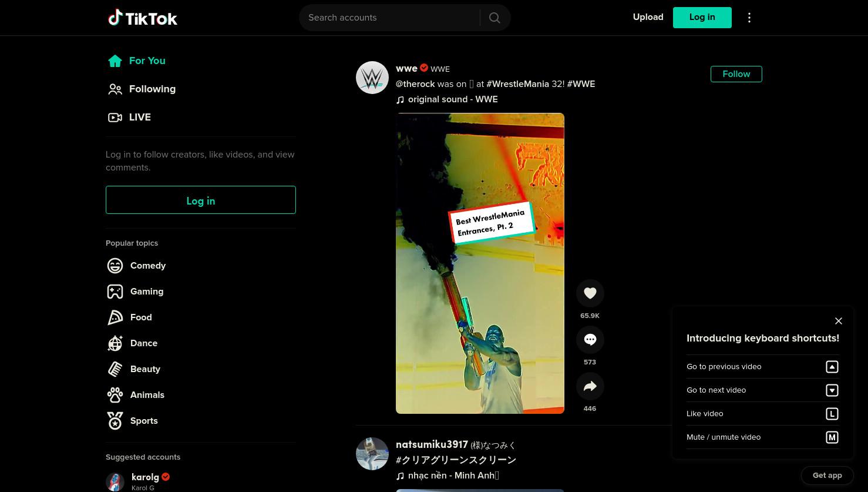Click the Beauty comb icon
This screenshot has width=868, height=492.
(x=115, y=369)
